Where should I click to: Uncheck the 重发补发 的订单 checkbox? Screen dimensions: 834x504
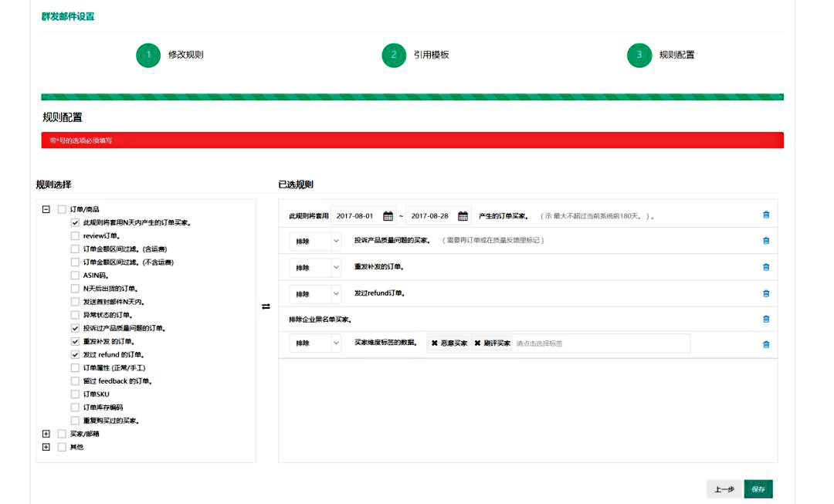point(75,341)
